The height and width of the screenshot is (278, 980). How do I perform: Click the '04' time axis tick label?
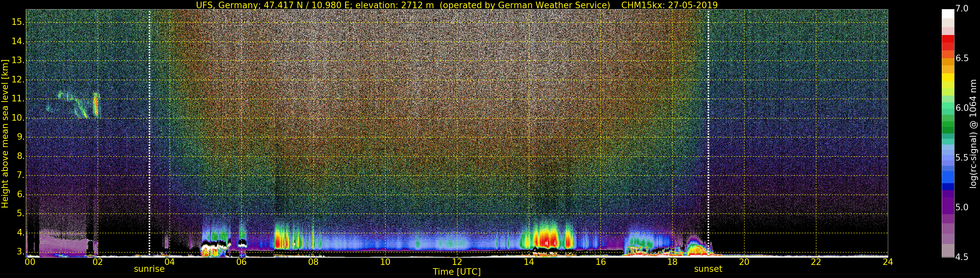169,262
